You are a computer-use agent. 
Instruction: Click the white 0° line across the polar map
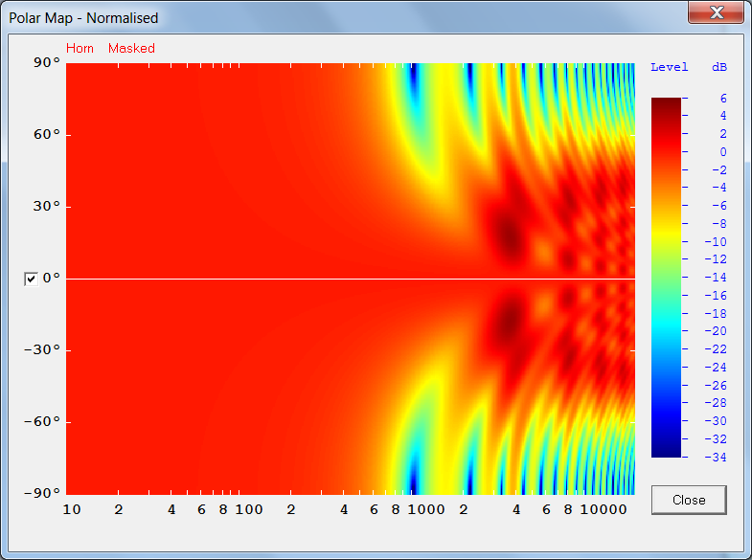350,279
